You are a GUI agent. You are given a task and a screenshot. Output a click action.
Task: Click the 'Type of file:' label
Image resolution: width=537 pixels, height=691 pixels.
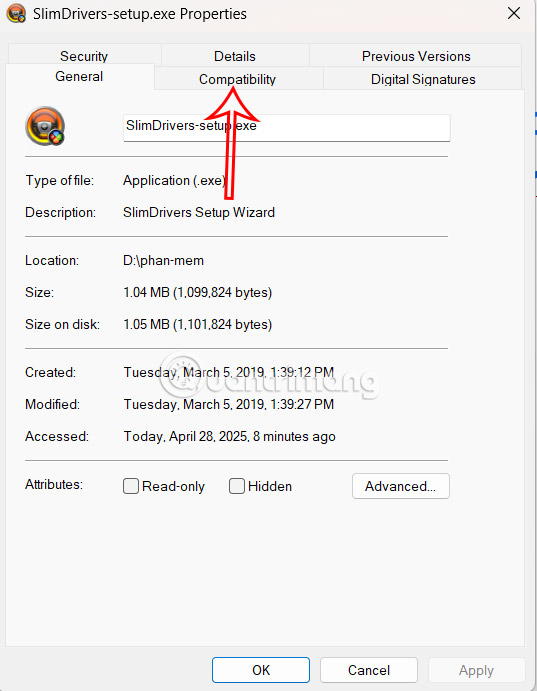tap(59, 180)
